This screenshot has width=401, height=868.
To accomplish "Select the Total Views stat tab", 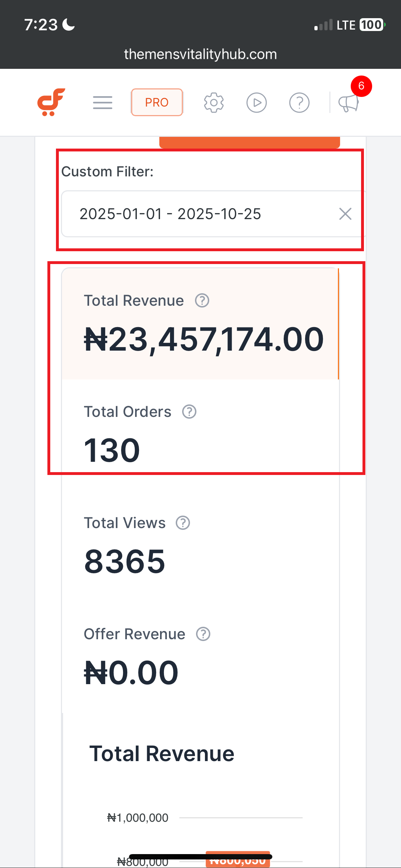I will [200, 545].
